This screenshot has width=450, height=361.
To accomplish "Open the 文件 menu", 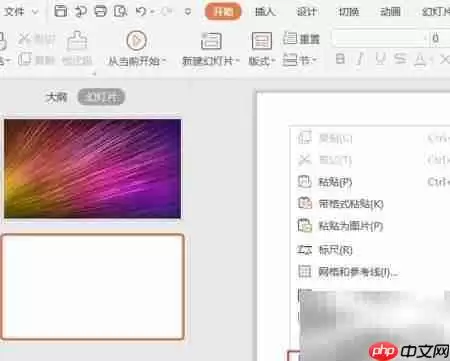I will click(x=14, y=12).
